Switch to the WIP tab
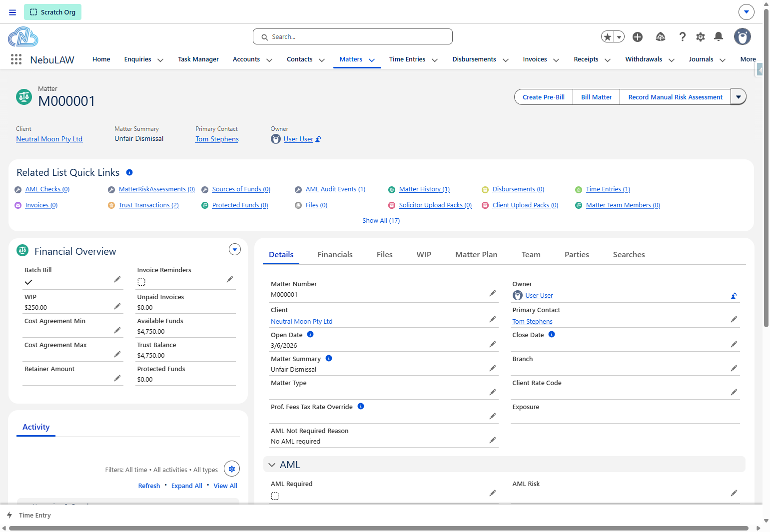 coord(424,255)
